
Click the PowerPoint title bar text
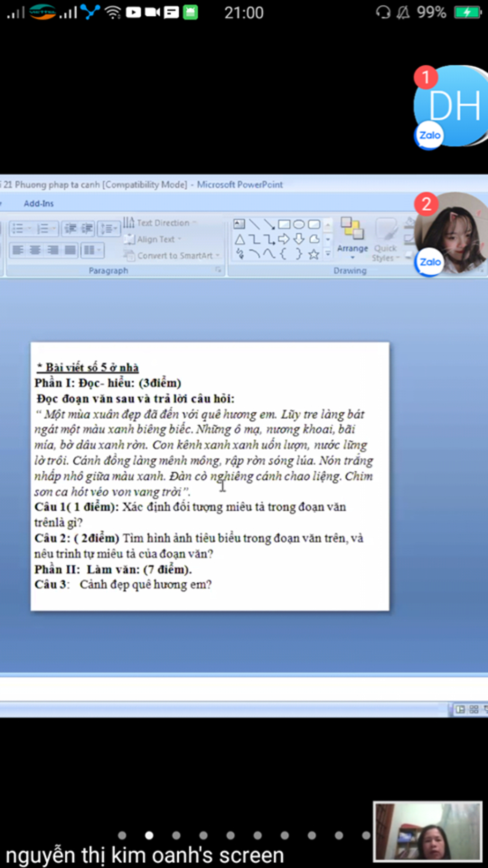[142, 185]
